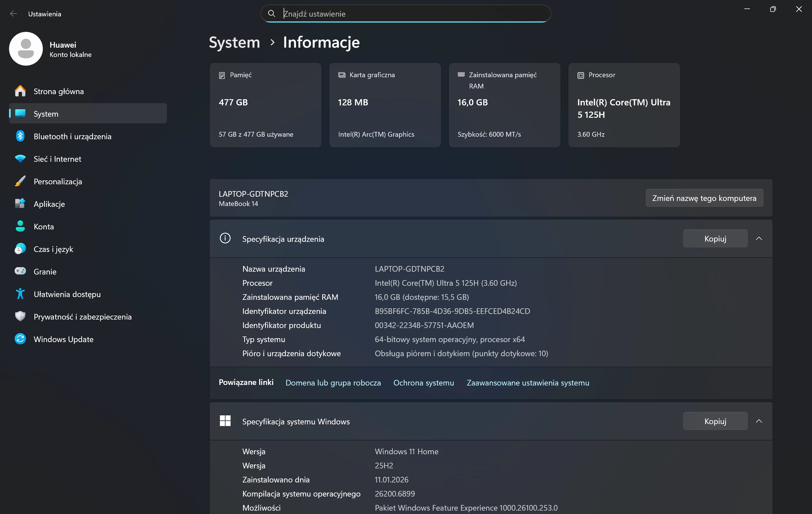Open Zaawansowane ustawienia systemu link
This screenshot has width=812, height=514.
(x=528, y=383)
